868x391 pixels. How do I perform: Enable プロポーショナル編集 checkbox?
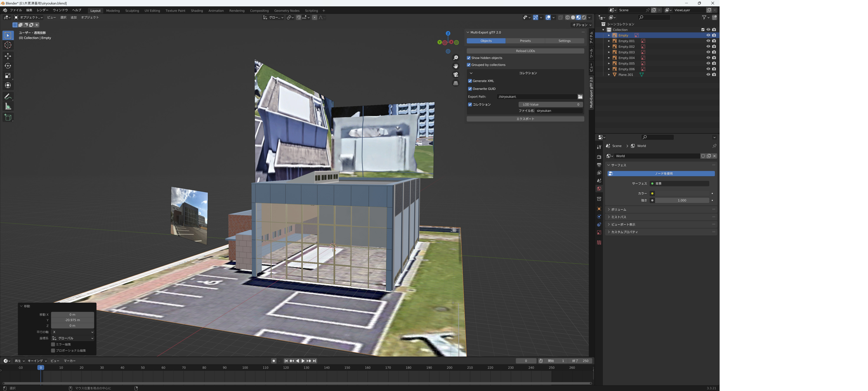pos(53,351)
